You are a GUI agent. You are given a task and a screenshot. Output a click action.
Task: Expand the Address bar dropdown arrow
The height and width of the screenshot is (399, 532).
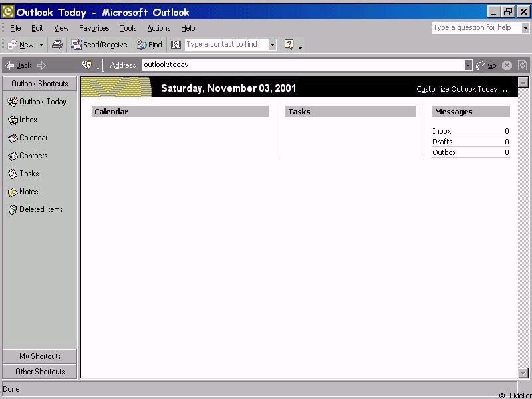(x=468, y=65)
